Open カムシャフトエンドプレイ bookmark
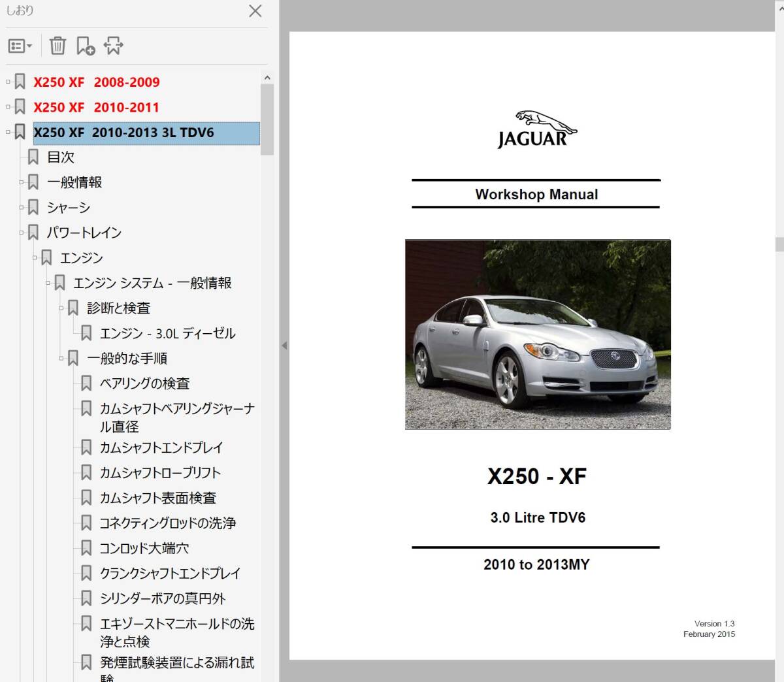 (x=161, y=448)
